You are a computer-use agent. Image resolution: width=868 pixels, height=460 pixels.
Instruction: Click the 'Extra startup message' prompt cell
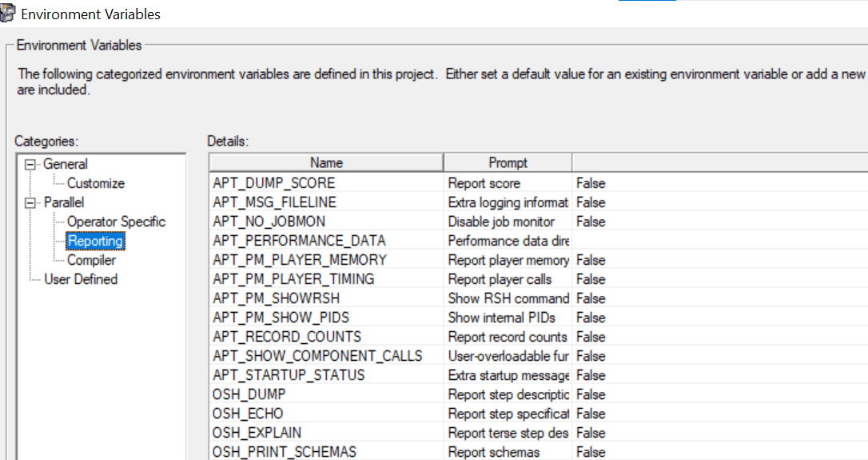[x=508, y=375]
